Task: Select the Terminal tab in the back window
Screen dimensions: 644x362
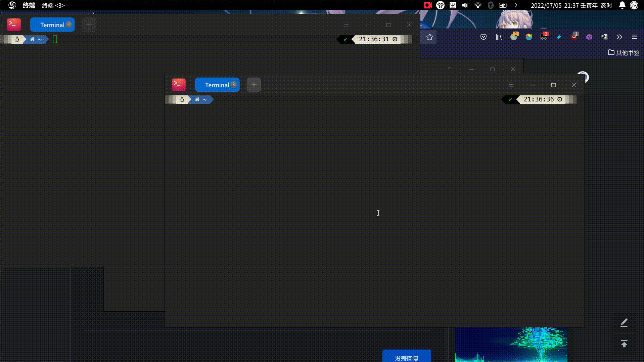Action: [x=52, y=25]
